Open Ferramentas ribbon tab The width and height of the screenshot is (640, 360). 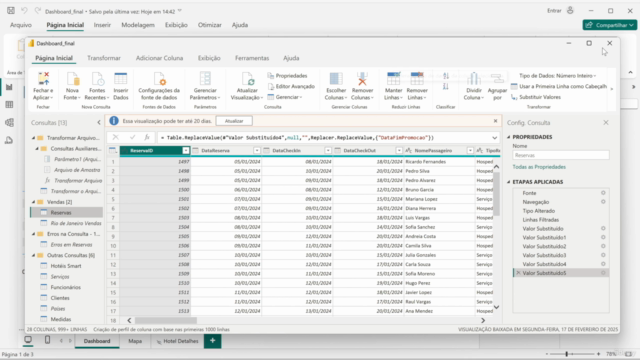tap(252, 58)
